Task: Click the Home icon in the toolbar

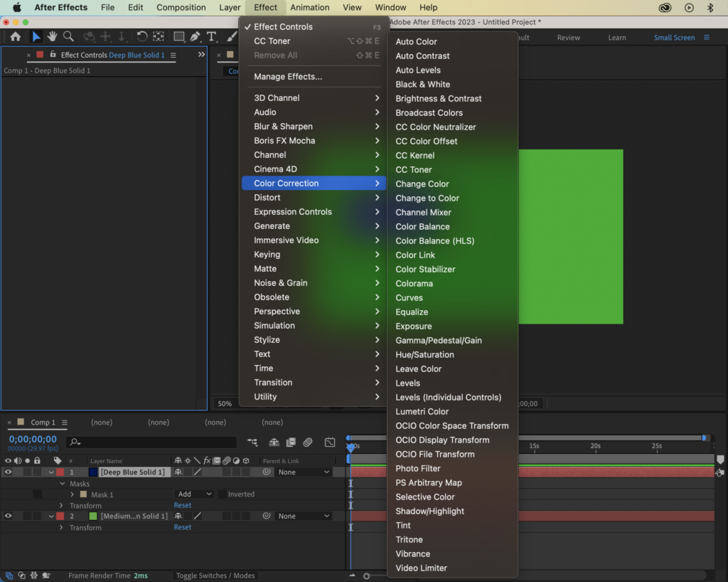Action: click(16, 37)
